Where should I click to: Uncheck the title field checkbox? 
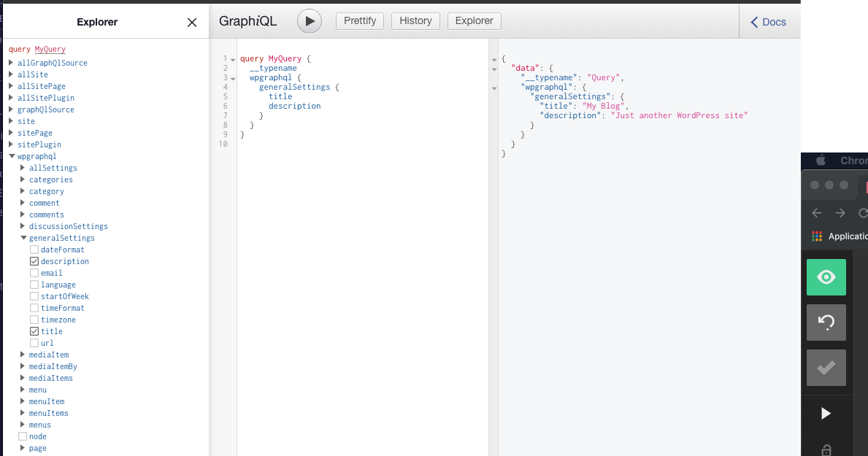click(34, 331)
